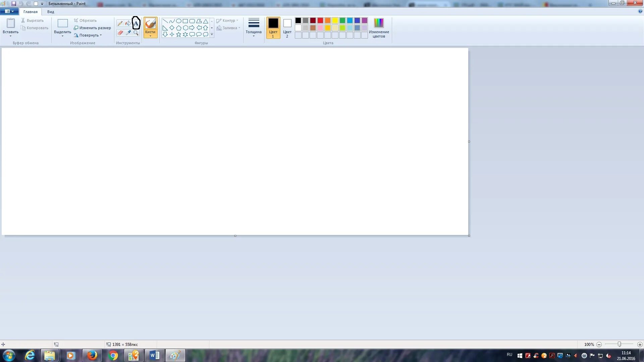644x362 pixels.
Task: Choose the Down arrow shape
Action: coord(165,34)
